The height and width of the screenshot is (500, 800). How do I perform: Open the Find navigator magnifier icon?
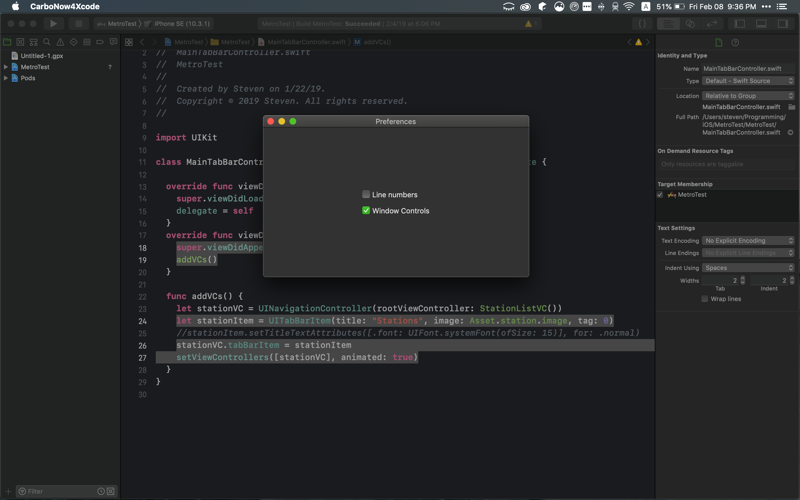point(47,42)
